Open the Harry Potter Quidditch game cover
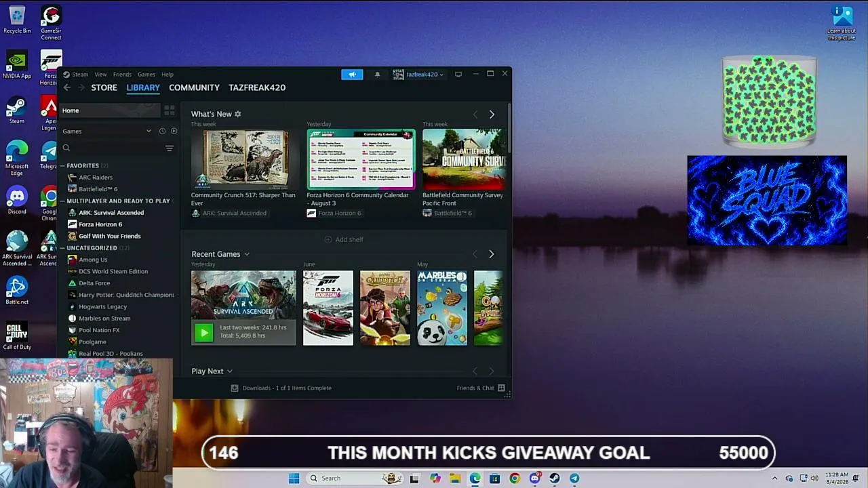This screenshot has width=868, height=488. coord(385,308)
